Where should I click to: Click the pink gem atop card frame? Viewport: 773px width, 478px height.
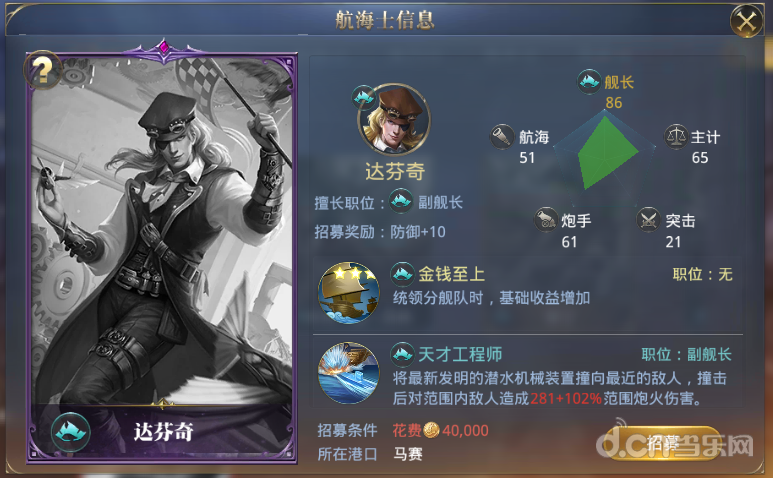tap(163, 47)
